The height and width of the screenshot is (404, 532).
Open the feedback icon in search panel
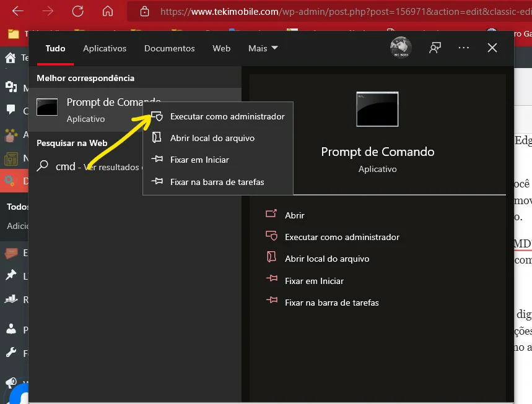point(435,48)
